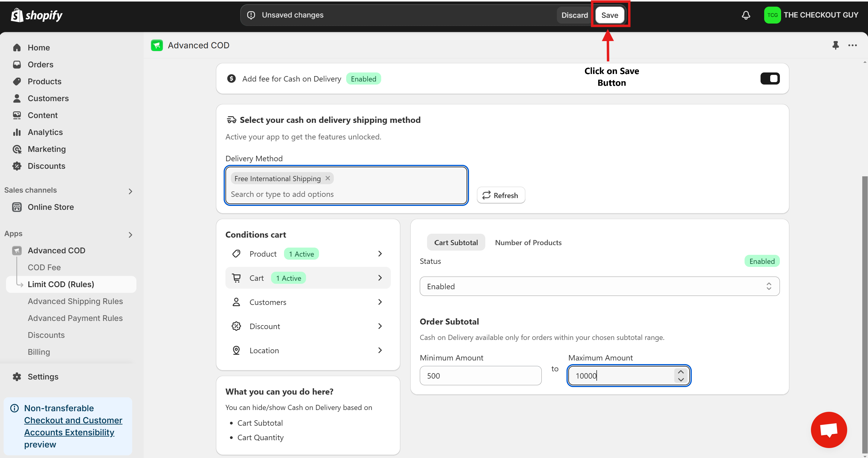868x458 pixels.
Task: Click the Marketing target icon
Action: click(x=17, y=149)
